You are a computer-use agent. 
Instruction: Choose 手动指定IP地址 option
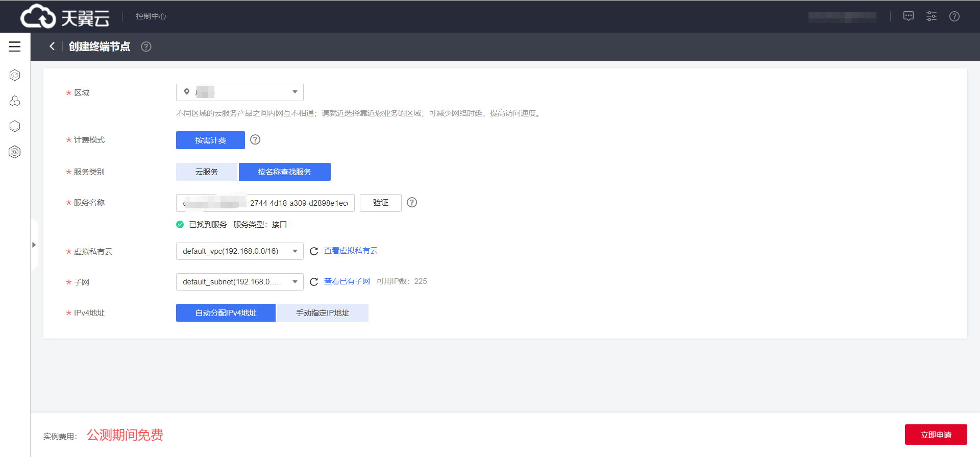(x=323, y=313)
